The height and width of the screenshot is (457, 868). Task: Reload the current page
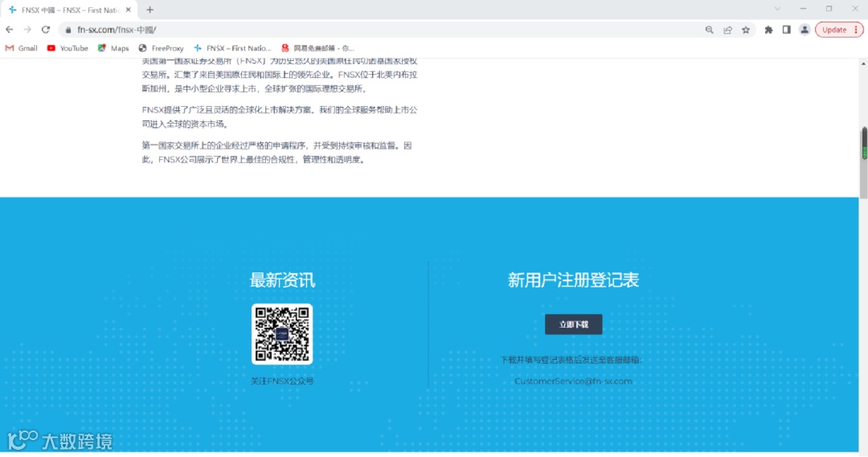click(45, 30)
